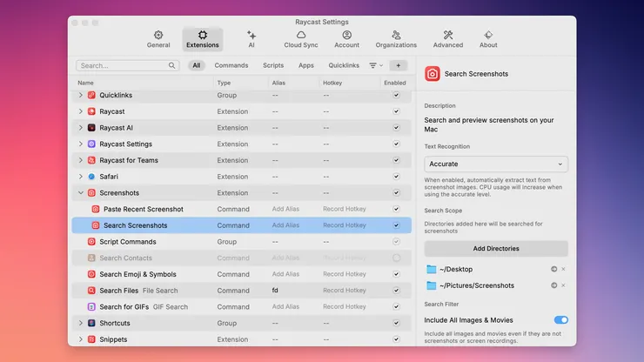Click the Paste Recent Screenshot icon
The image size is (644, 362).
tap(96, 209)
